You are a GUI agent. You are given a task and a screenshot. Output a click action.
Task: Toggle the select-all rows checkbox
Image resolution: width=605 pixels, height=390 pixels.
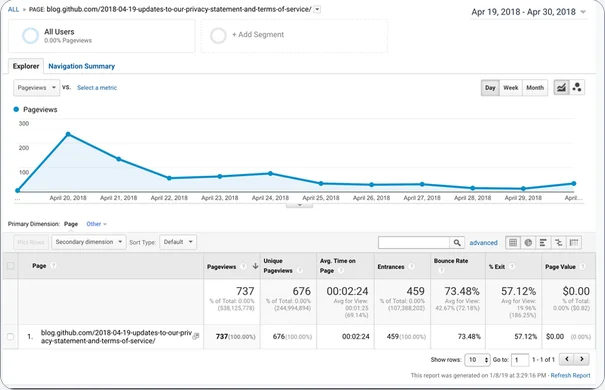tap(10, 266)
